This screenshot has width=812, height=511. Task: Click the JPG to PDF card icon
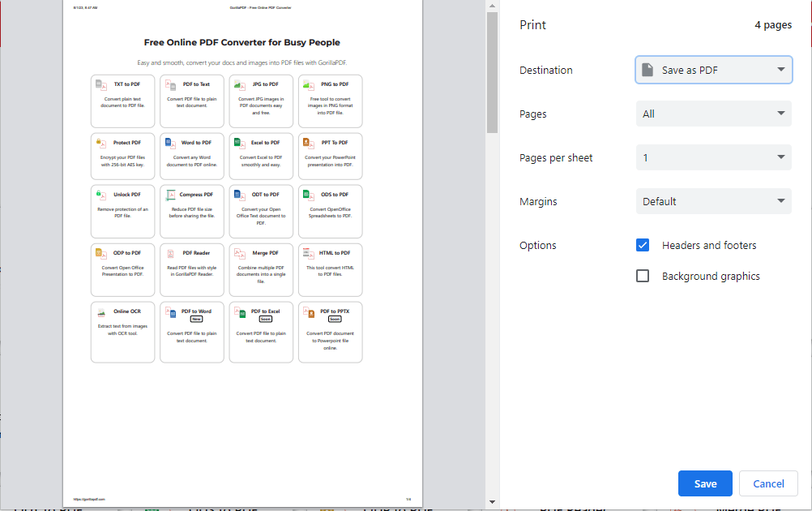click(240, 85)
